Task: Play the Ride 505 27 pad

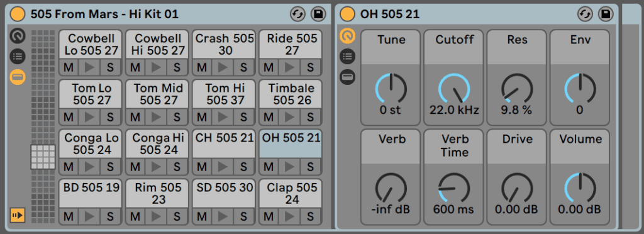Action: coord(289,67)
